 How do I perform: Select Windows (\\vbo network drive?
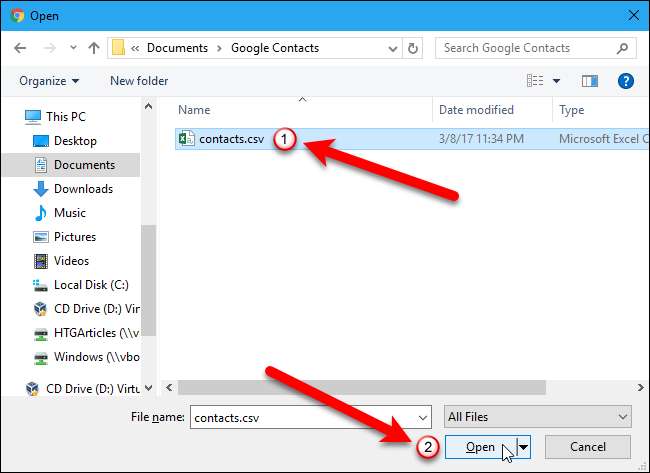(x=97, y=357)
